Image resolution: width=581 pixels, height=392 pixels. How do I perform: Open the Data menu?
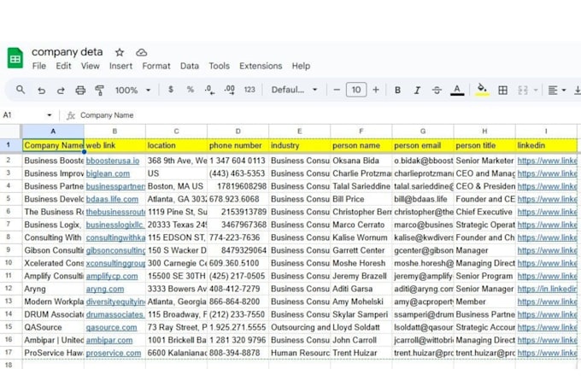(x=190, y=66)
